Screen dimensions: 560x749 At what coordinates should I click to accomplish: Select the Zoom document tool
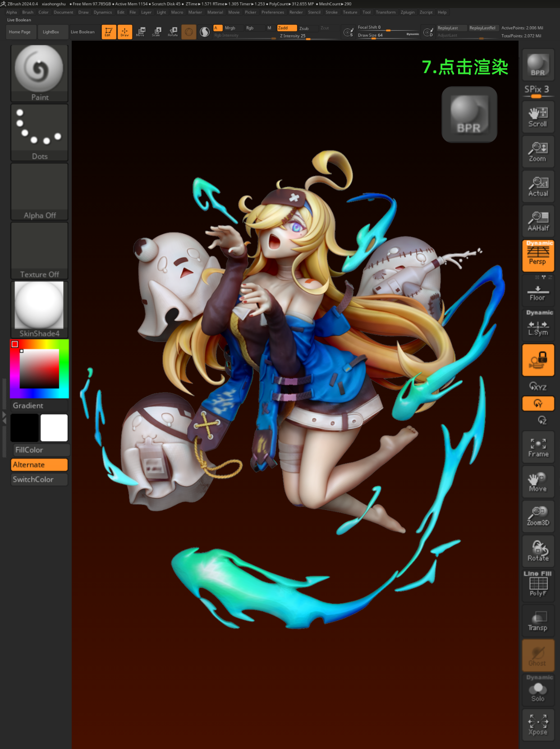coord(538,152)
